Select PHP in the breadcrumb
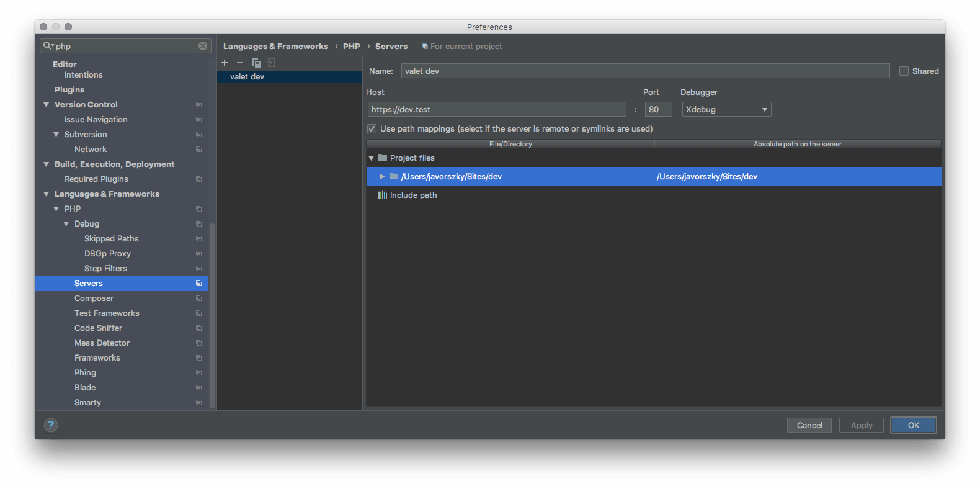 (352, 47)
